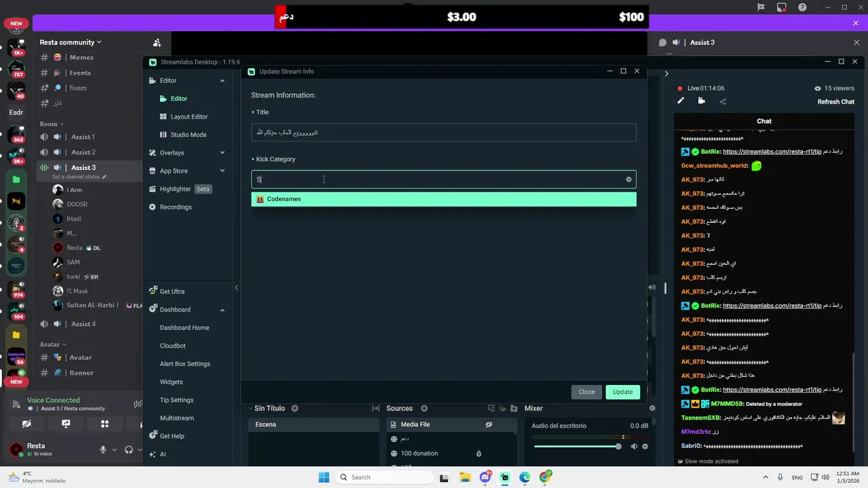
Task: Expand the Overlays section
Action: 222,153
